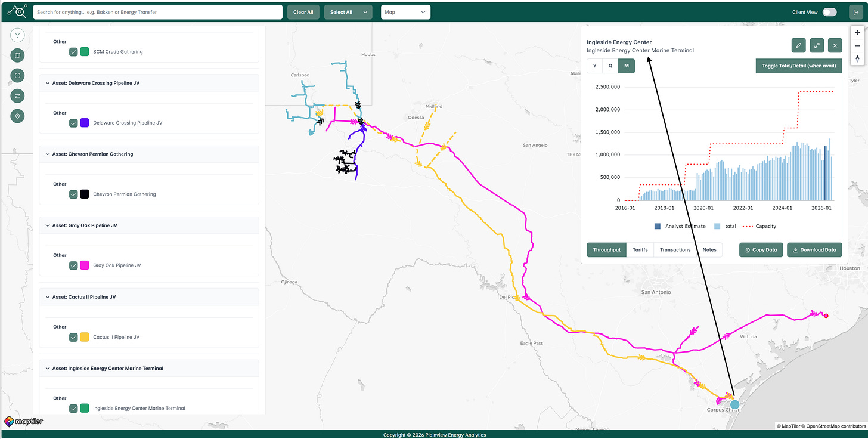Uncheck Ingleside Energy Center Marine Terminal checkbox
The image size is (868, 439).
click(x=73, y=409)
